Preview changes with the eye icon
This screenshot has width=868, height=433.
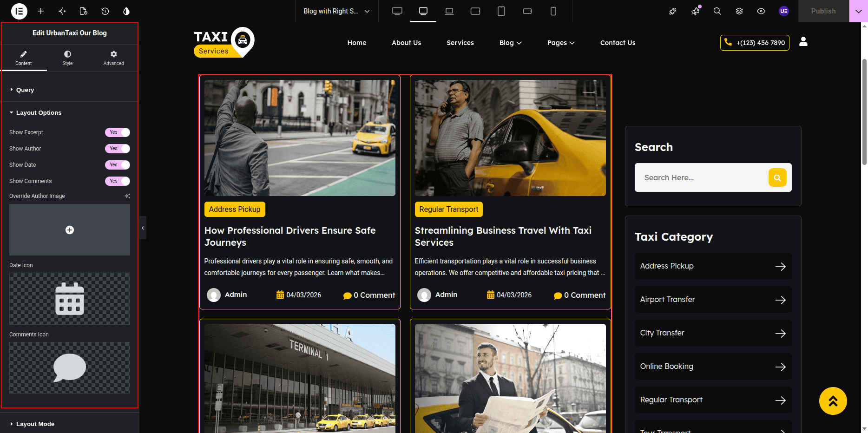click(761, 11)
